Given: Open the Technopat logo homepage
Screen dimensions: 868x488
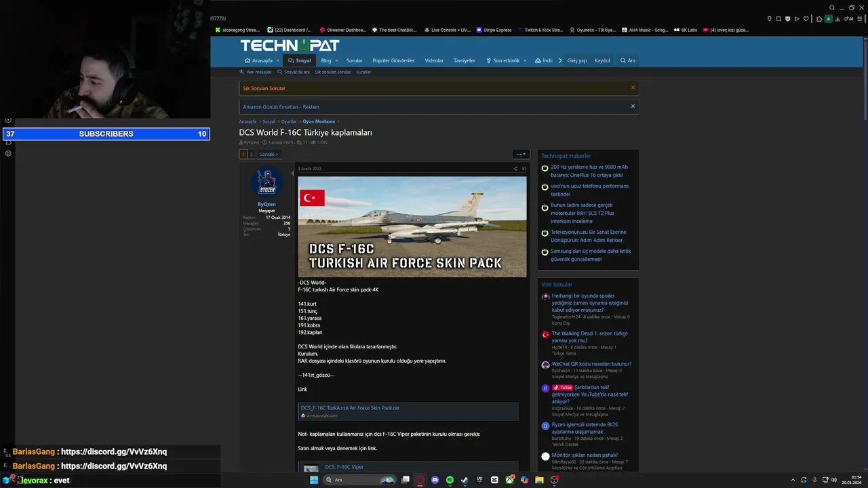Looking at the screenshot, I should point(290,45).
